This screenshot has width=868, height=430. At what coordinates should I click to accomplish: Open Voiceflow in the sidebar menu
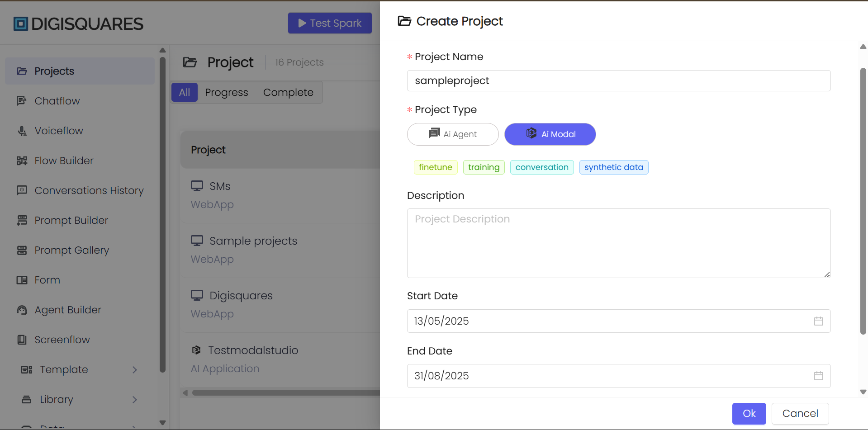pos(80,131)
